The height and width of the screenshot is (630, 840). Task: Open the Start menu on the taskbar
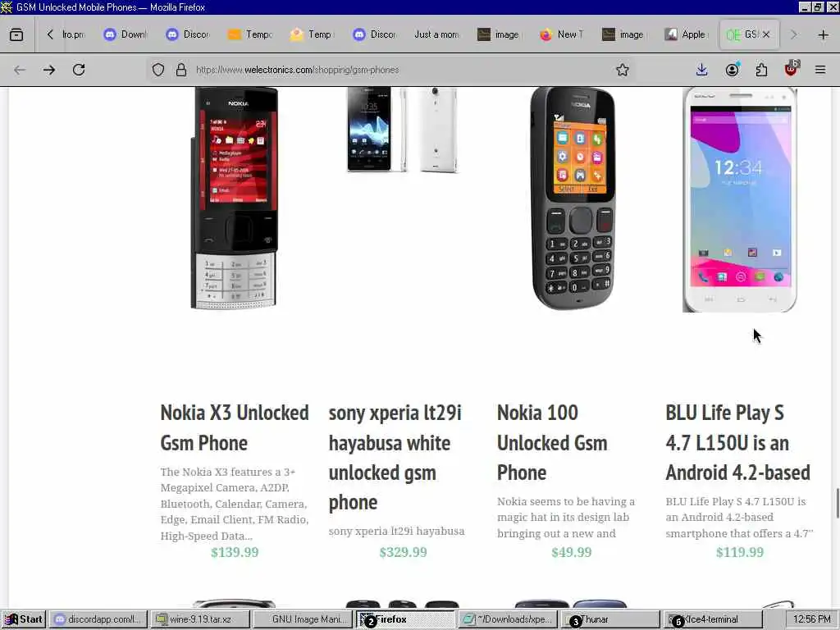tap(23, 619)
